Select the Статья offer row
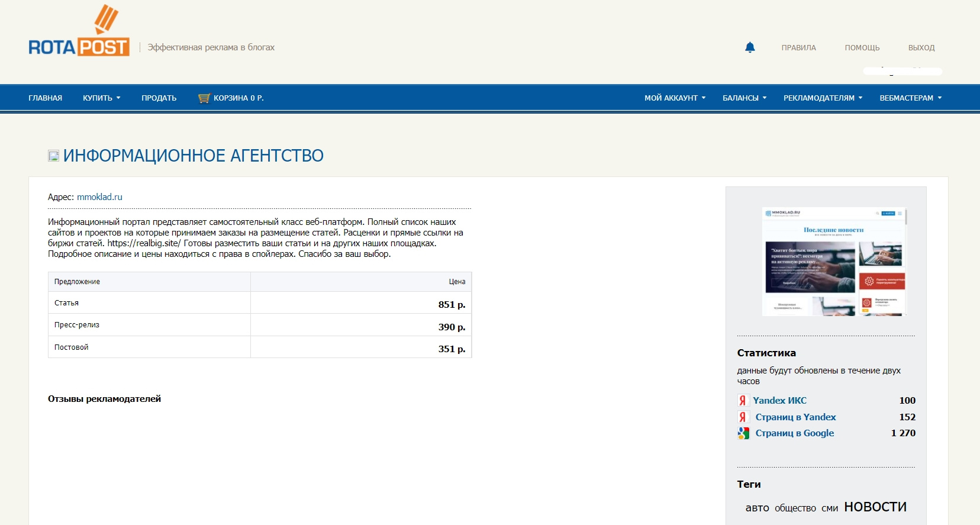980x525 pixels. (x=260, y=303)
